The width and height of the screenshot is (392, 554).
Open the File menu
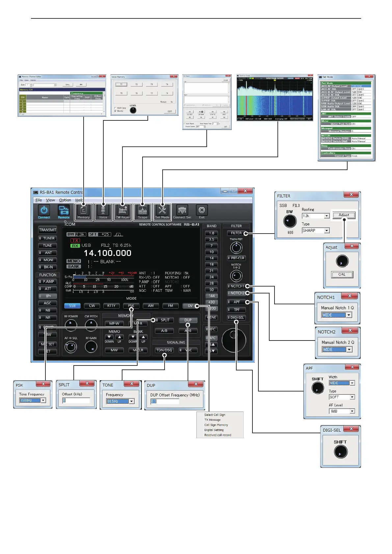point(39,200)
